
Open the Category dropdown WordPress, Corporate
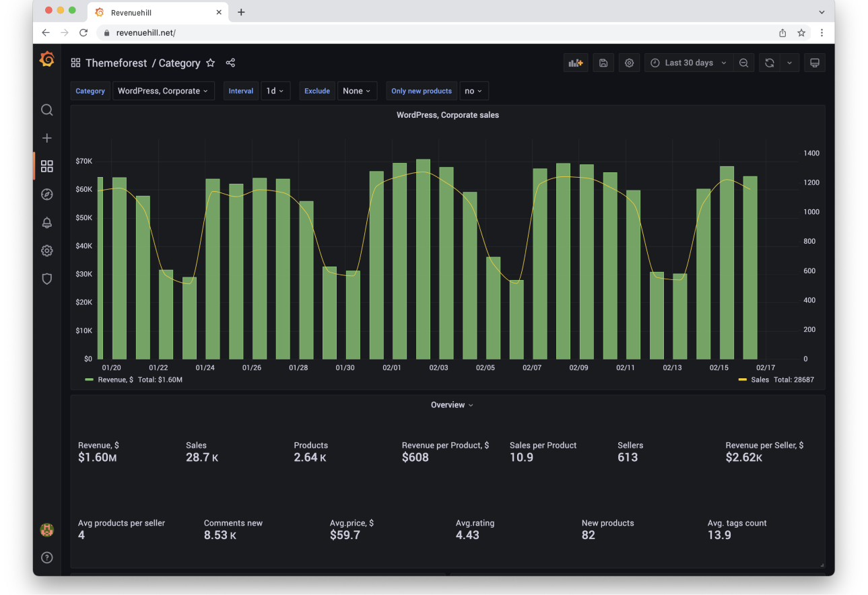(163, 91)
